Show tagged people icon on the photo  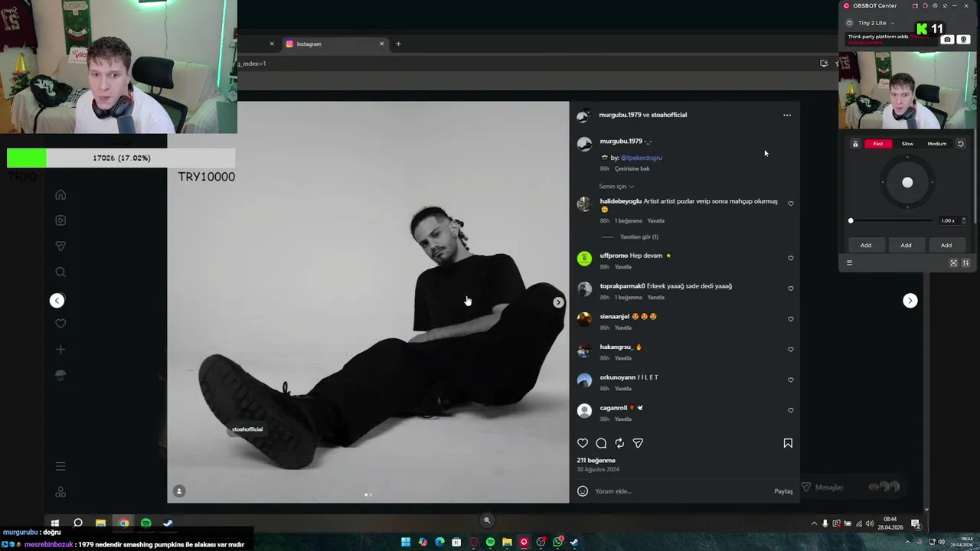click(179, 491)
